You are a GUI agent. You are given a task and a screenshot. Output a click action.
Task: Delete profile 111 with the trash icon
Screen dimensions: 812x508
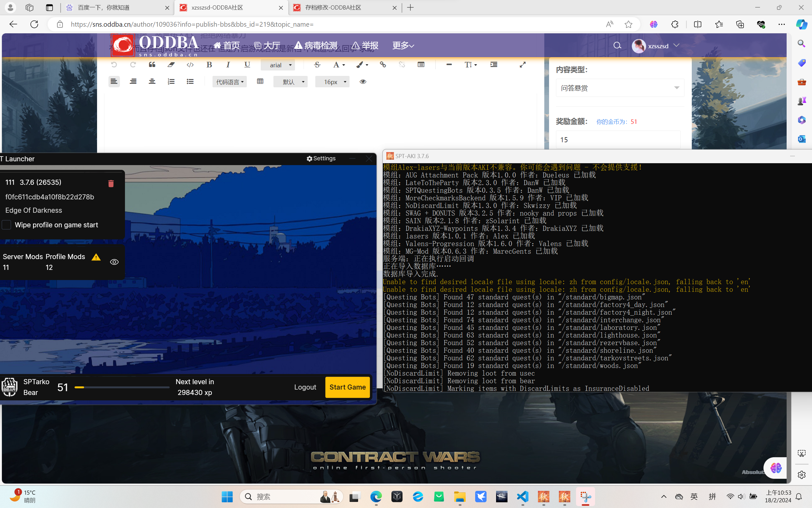[x=111, y=183]
